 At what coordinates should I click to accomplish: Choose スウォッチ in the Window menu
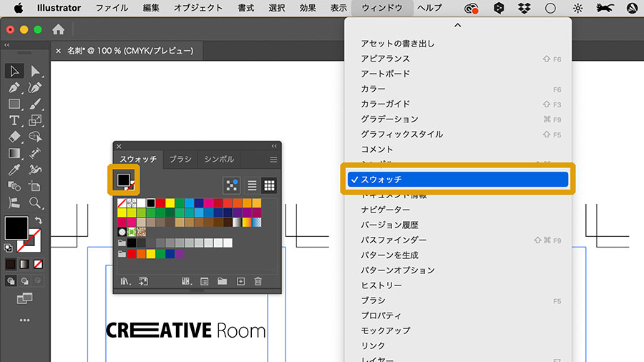[457, 180]
